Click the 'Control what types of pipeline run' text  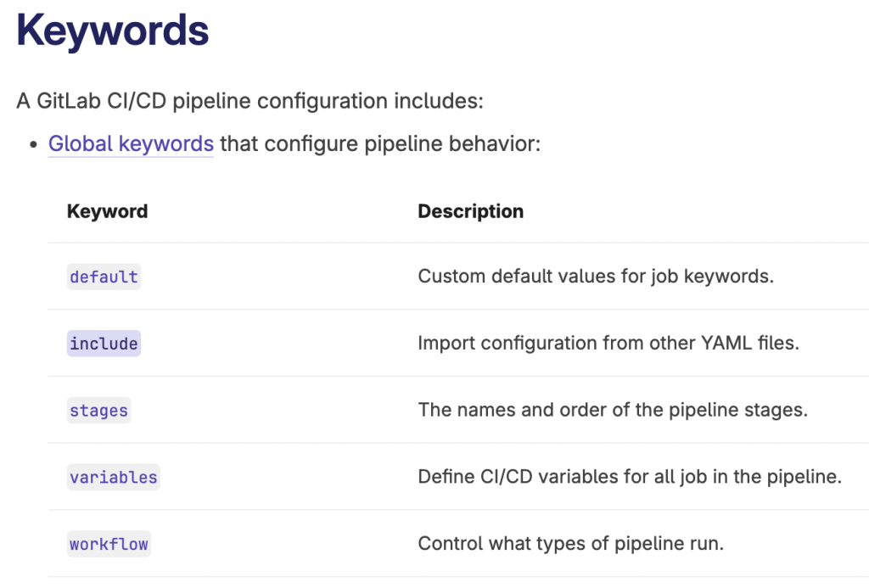570,544
